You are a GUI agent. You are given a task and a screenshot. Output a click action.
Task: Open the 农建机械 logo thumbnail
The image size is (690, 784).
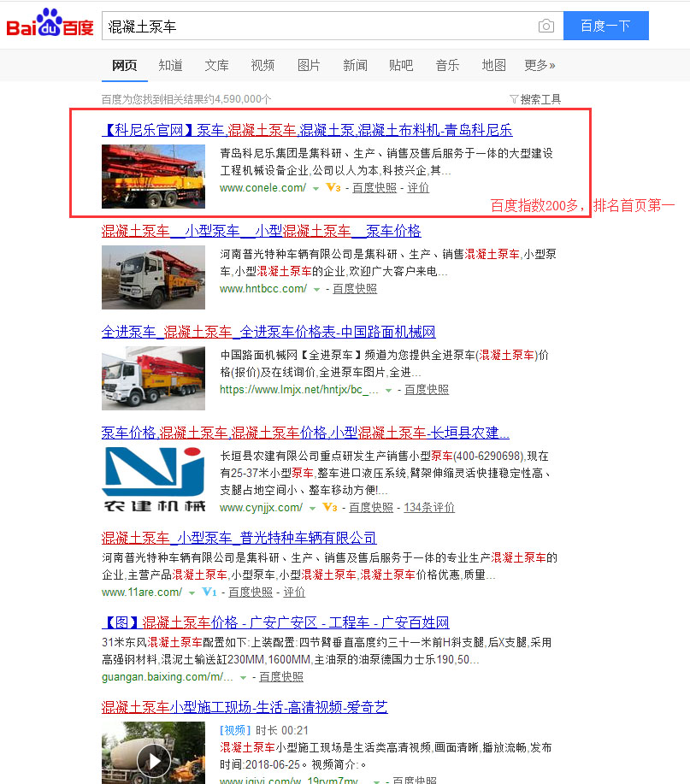154,480
